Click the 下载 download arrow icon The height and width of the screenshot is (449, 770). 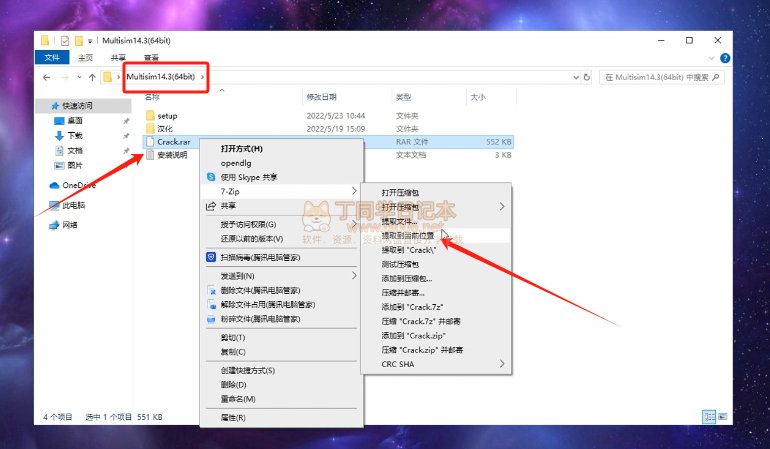pos(59,136)
